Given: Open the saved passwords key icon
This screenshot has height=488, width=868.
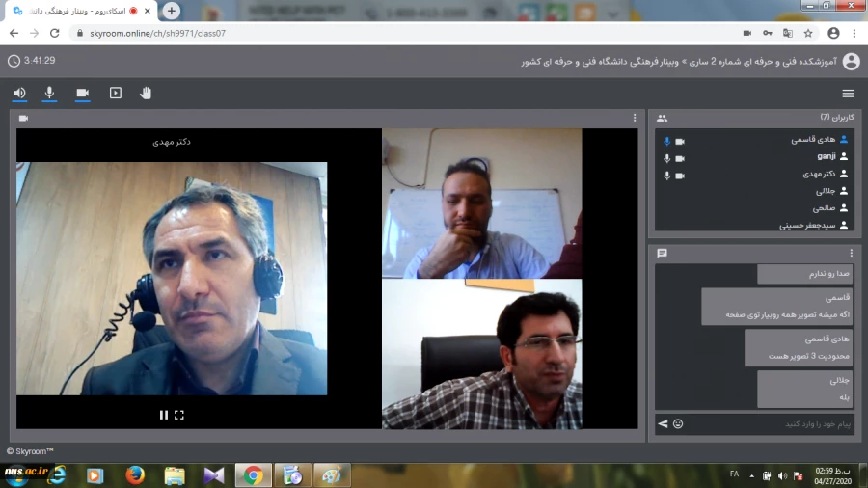Looking at the screenshot, I should tap(768, 33).
